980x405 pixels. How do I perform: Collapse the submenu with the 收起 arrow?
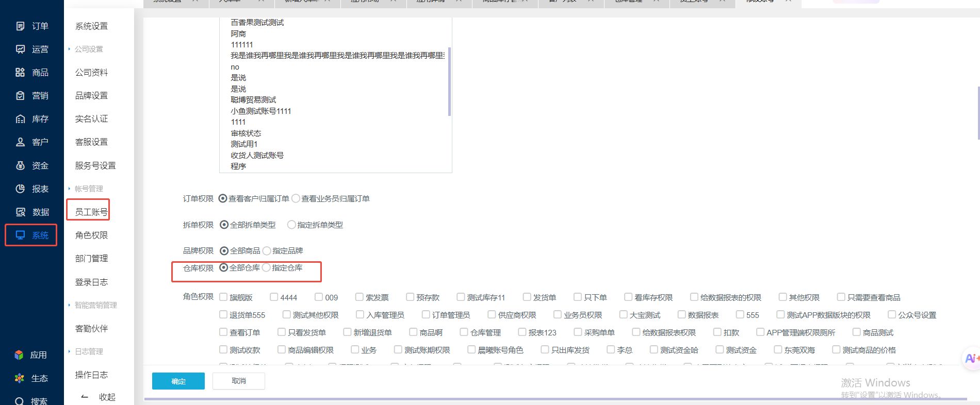click(x=98, y=397)
